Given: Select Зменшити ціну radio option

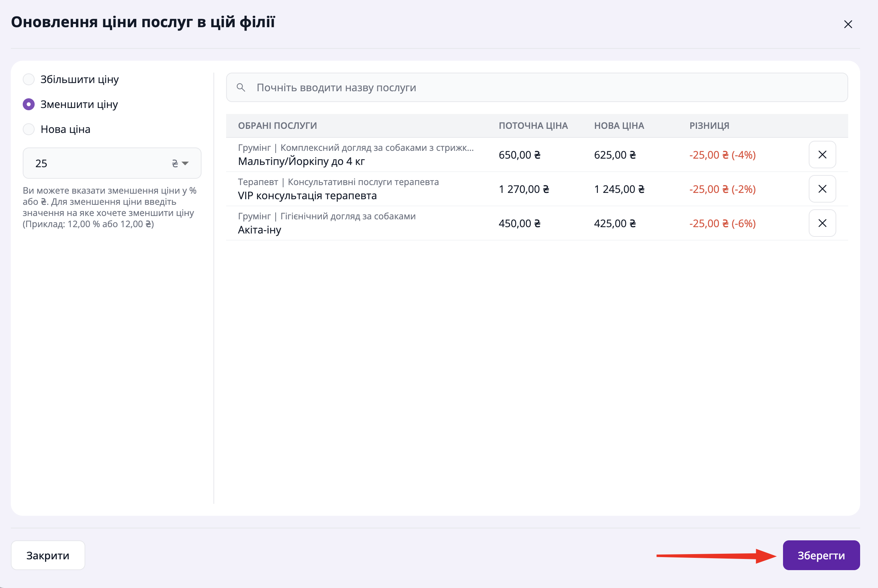Looking at the screenshot, I should [29, 104].
